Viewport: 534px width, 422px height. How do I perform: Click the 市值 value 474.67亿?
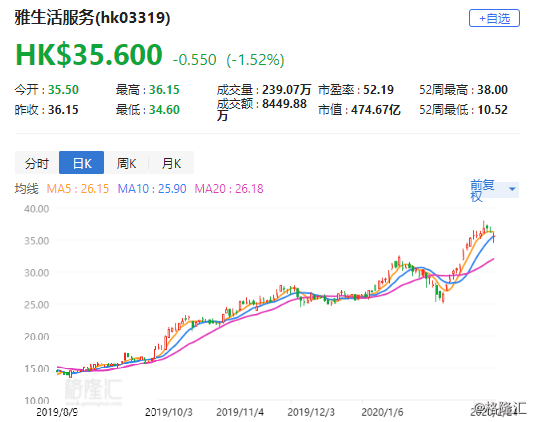[x=376, y=110]
